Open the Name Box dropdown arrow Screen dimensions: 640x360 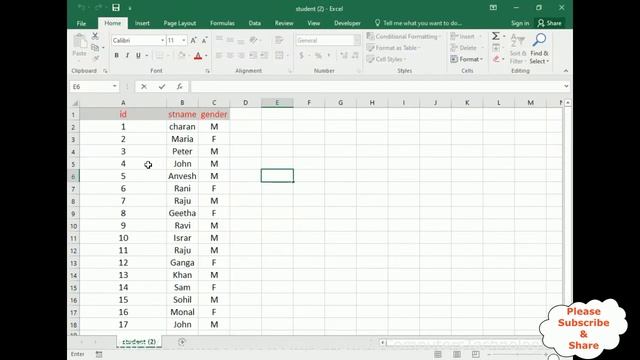pyautogui.click(x=115, y=87)
